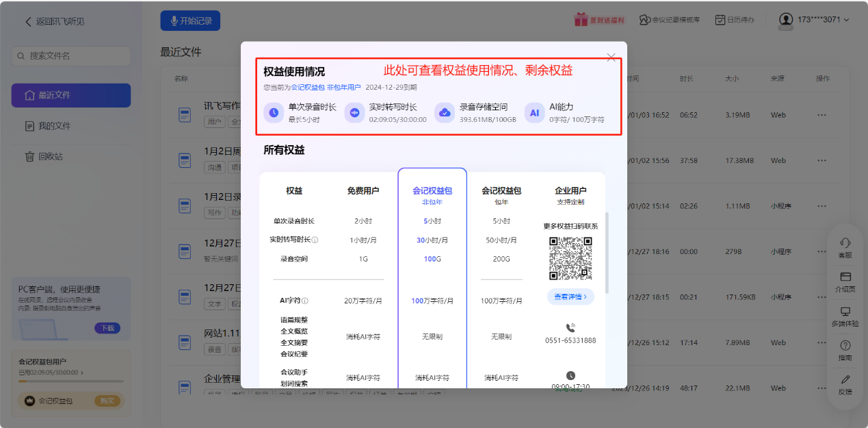Image resolution: width=868 pixels, height=428 pixels.
Task: Open the more-actions menu for the 3.19MB file
Action: (x=821, y=114)
